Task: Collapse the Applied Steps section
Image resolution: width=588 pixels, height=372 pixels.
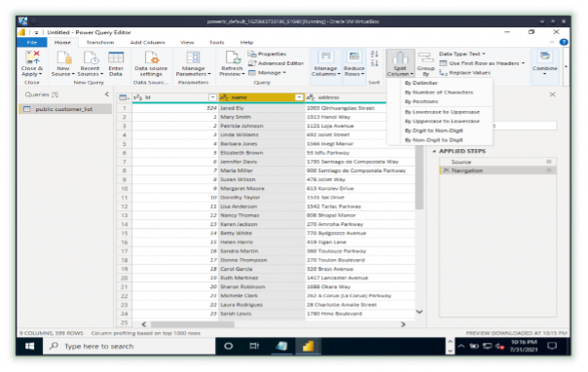Action: (x=434, y=151)
